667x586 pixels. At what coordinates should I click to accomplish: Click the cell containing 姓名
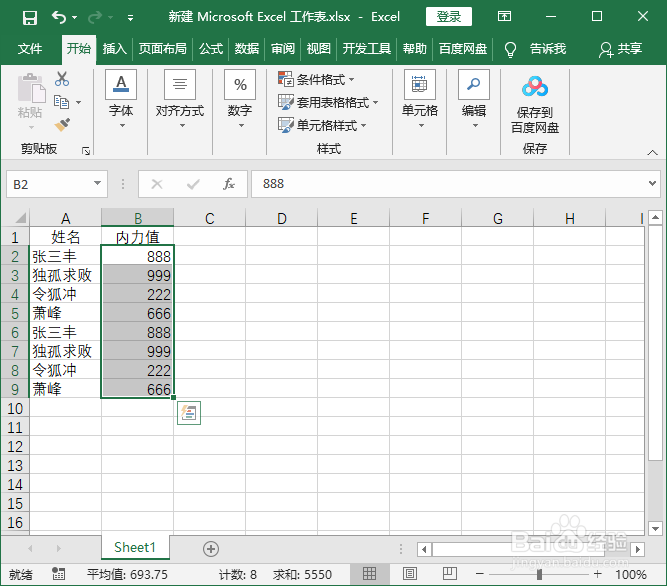(65, 237)
